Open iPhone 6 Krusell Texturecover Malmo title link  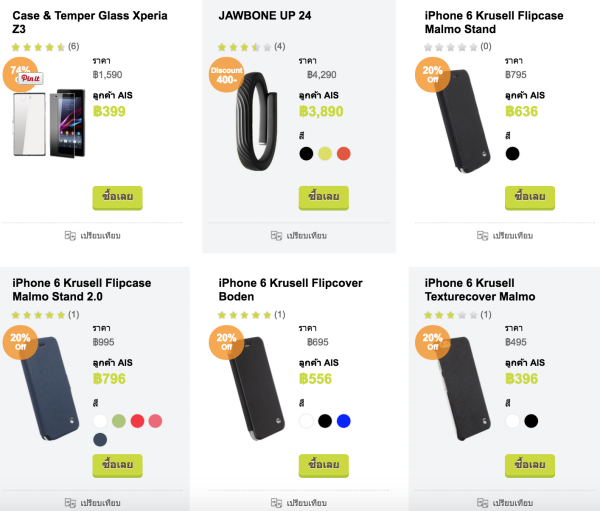(x=480, y=290)
